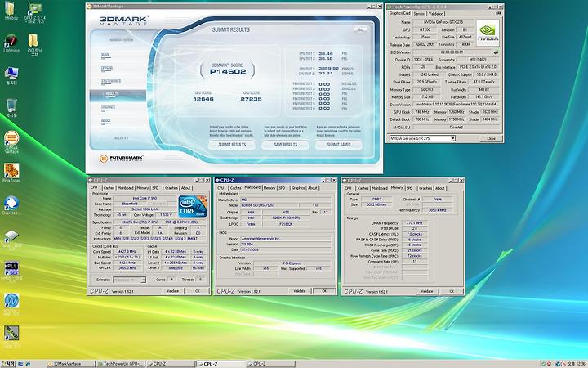Open SPD tab in left CPU-Z window
588x368 pixels.
(155, 188)
